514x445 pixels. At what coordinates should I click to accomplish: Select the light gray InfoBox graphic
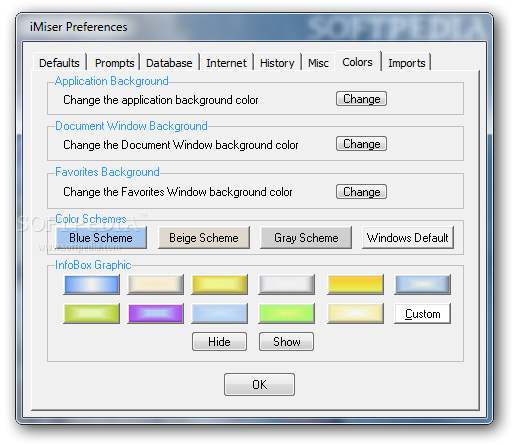(286, 284)
